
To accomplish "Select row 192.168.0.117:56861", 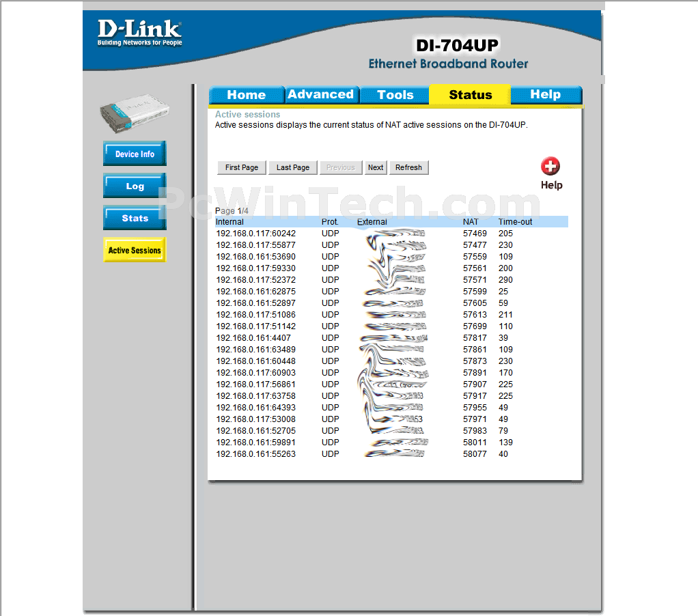I will (392, 384).
